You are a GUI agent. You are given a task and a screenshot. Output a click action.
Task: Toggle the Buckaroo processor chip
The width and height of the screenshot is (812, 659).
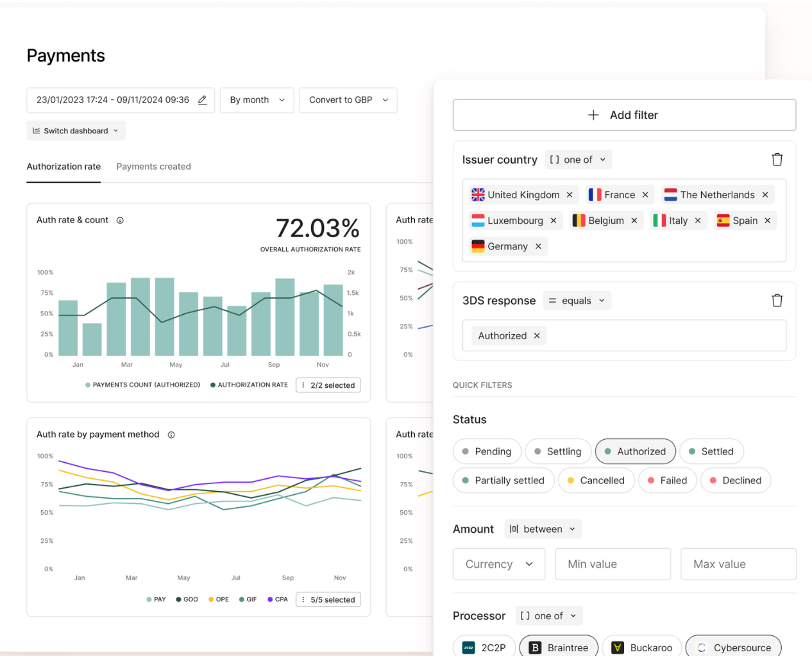[x=642, y=647]
